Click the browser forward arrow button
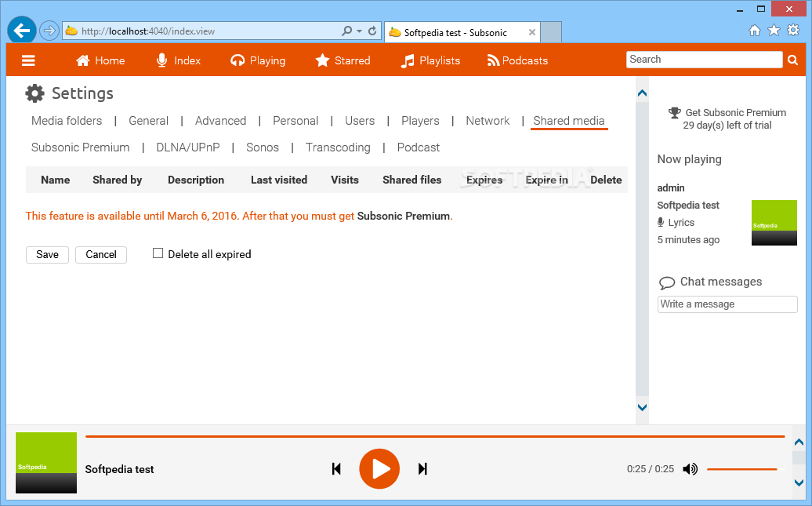 (49, 31)
